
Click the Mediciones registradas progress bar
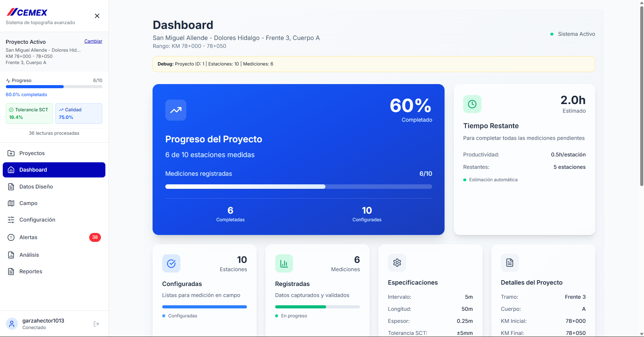299,187
